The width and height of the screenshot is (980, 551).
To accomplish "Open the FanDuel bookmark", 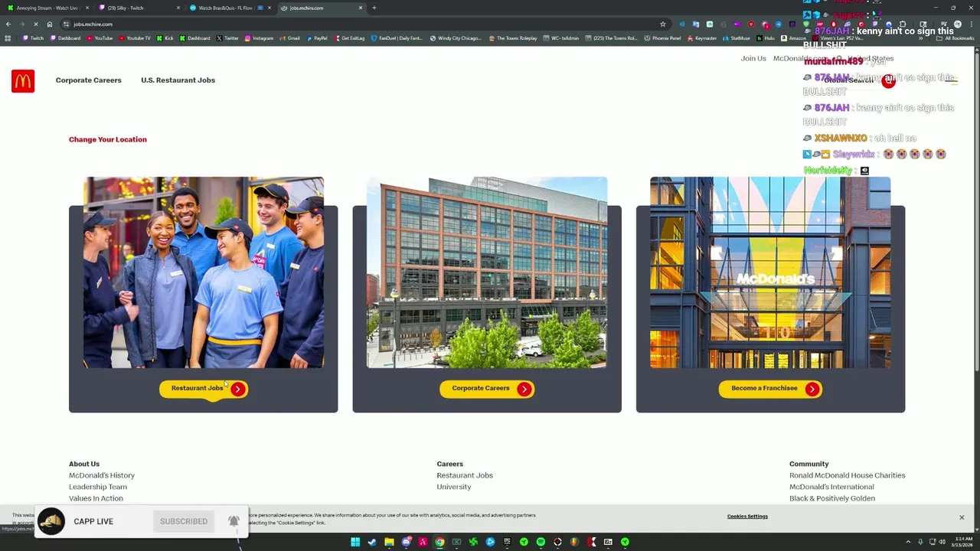I will pyautogui.click(x=396, y=38).
